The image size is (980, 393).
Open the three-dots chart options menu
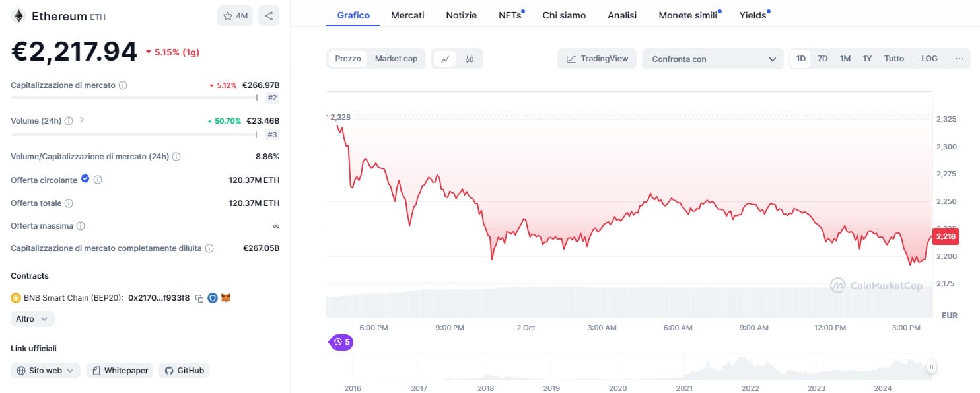tap(959, 59)
